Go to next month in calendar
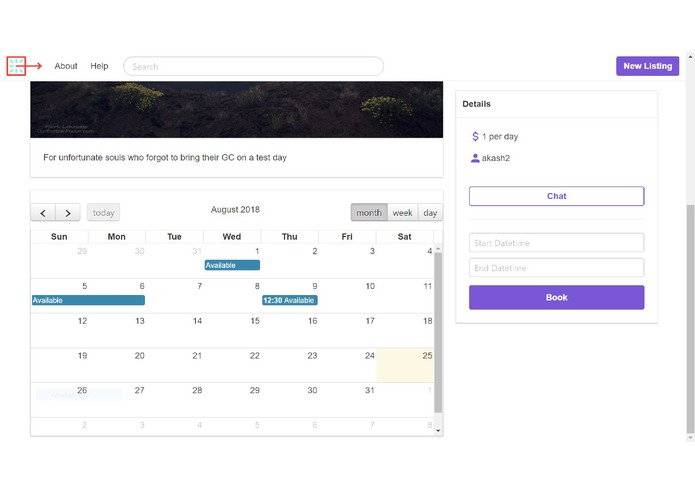Screen dimensions: 695x494 (x=68, y=213)
